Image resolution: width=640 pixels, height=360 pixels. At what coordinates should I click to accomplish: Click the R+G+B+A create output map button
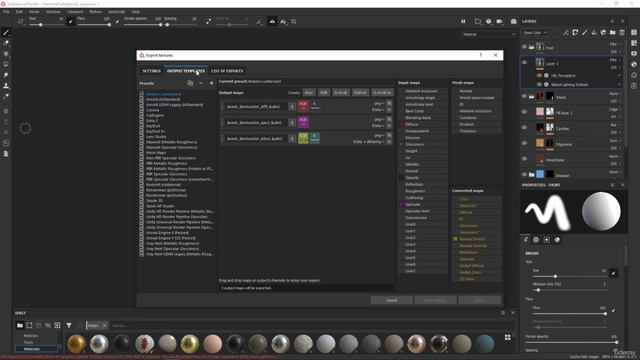382,93
